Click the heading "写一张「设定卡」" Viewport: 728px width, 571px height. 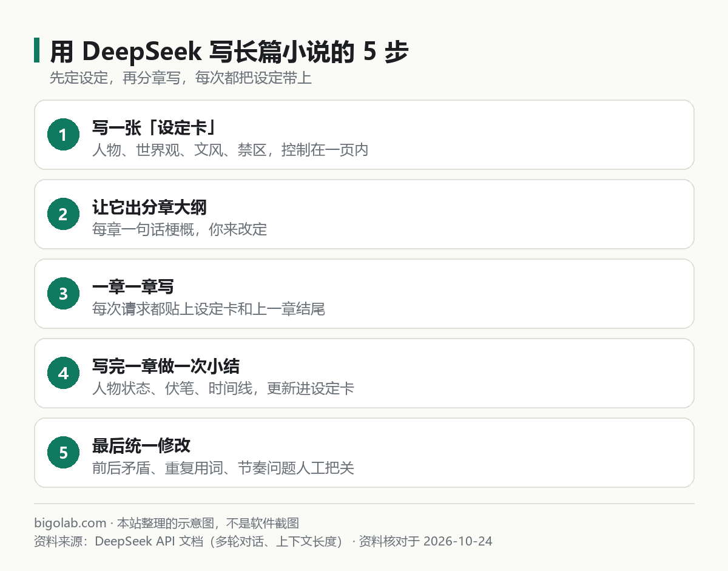[x=155, y=128]
